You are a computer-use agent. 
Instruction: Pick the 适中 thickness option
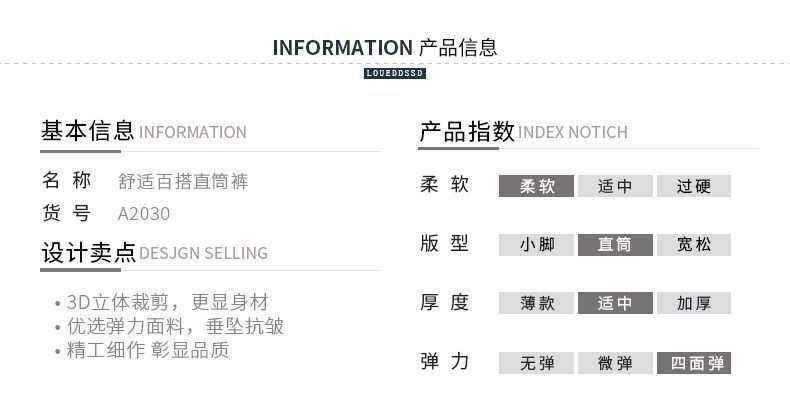[x=615, y=303]
